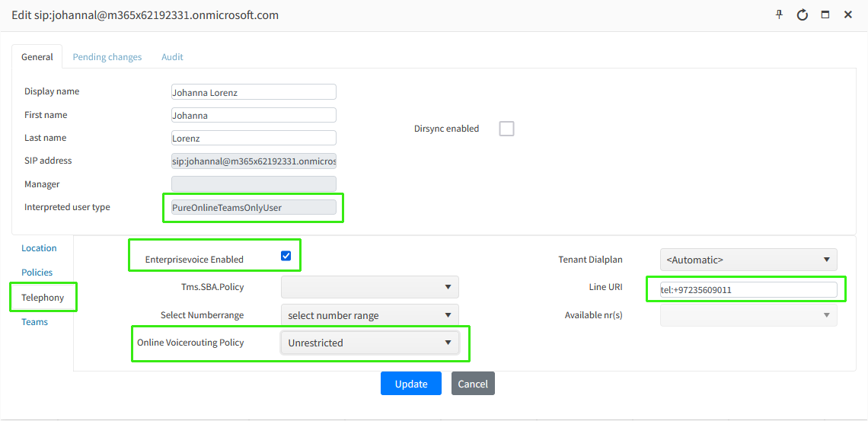
Task: Close the edit dialog with X
Action: point(847,15)
